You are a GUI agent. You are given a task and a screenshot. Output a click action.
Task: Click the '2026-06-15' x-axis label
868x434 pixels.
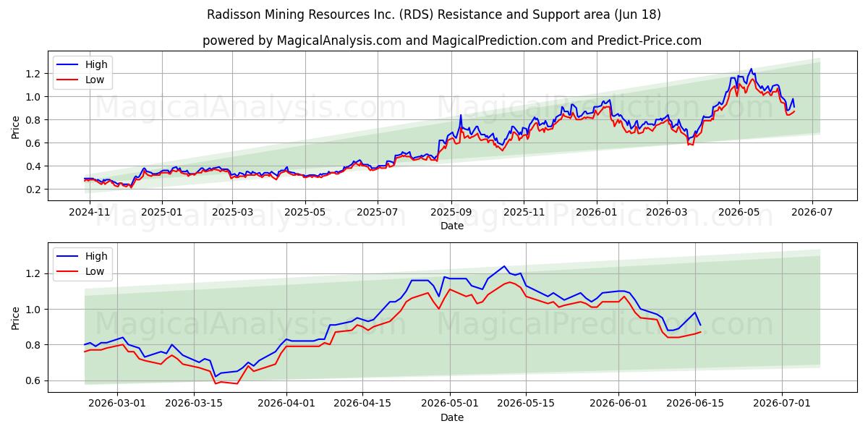[696, 404]
